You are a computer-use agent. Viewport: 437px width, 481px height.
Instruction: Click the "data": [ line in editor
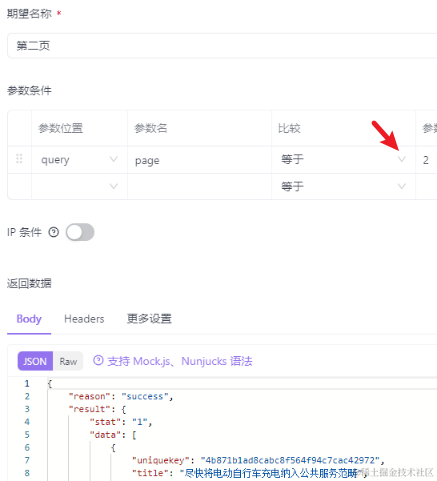(x=113, y=435)
